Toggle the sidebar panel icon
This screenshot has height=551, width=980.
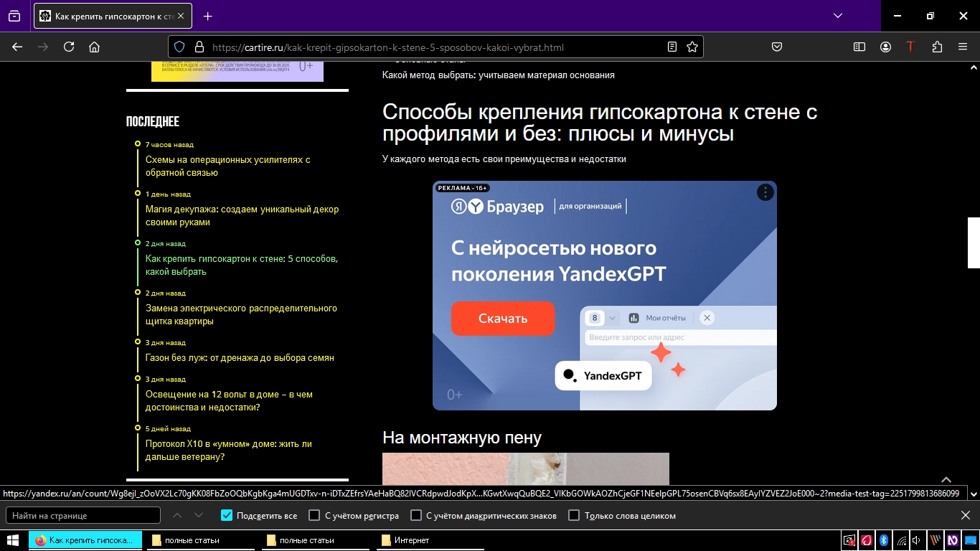point(859,47)
